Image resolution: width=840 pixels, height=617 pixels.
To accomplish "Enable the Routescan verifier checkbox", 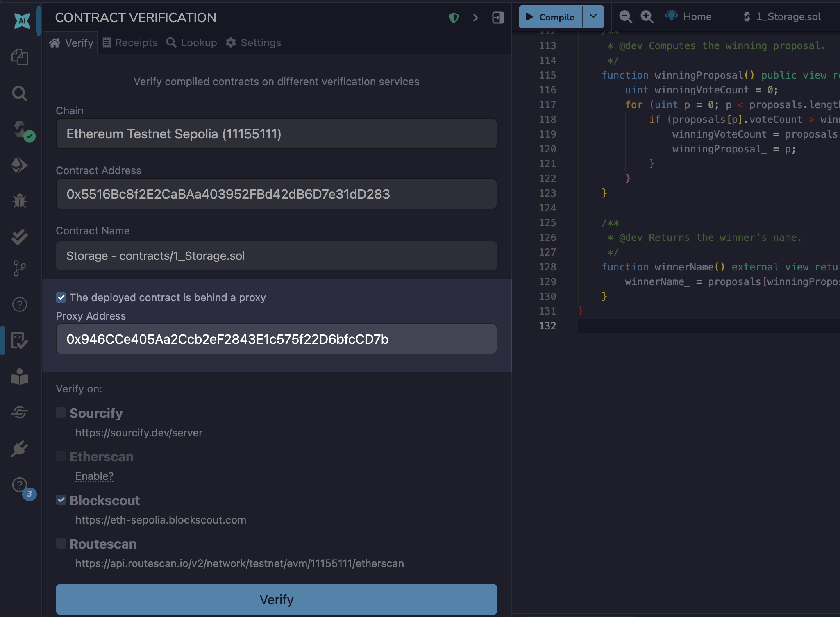I will 61,543.
